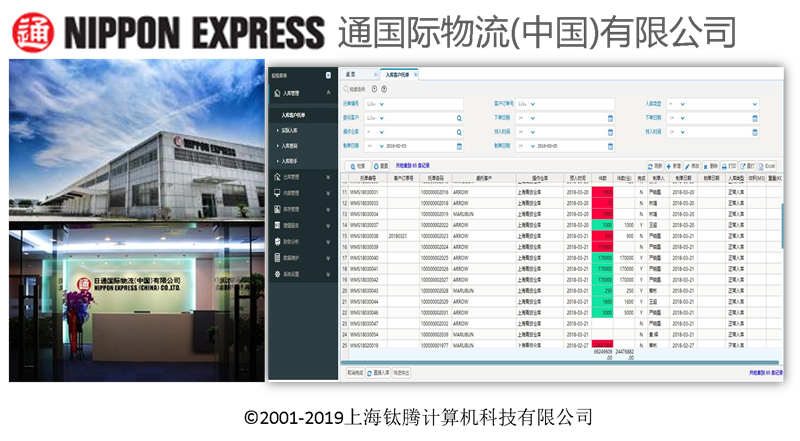800x441 pixels.
Task: Open the calendar for 制单日期 2018-02-23
Action: (x=459, y=146)
